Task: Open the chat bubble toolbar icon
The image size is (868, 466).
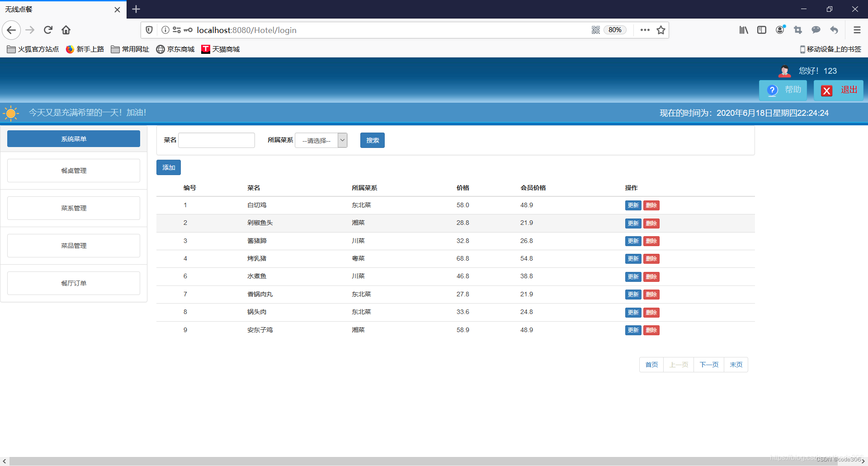Action: [816, 30]
